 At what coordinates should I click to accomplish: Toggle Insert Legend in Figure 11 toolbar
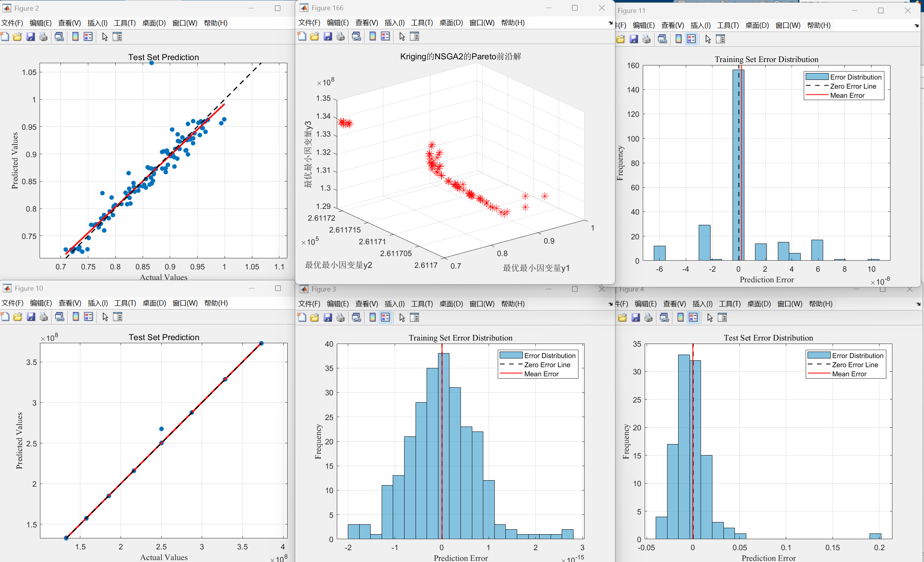691,39
